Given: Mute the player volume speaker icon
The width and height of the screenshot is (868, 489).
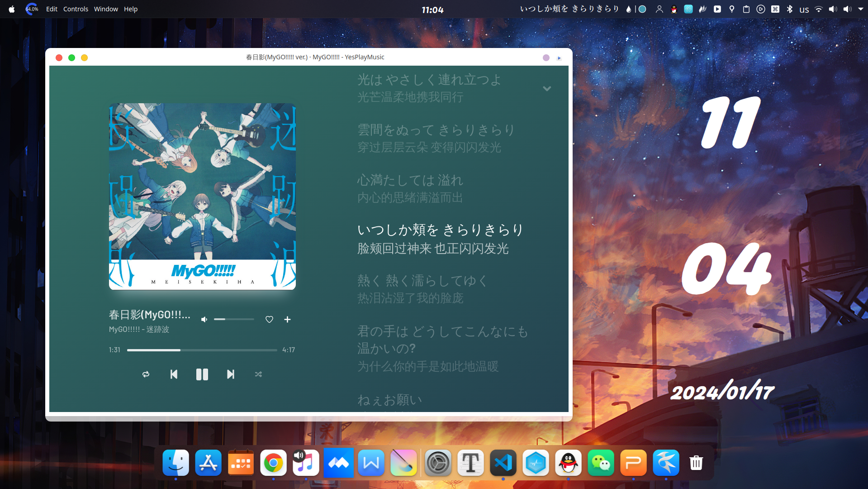Looking at the screenshot, I should click(x=204, y=320).
